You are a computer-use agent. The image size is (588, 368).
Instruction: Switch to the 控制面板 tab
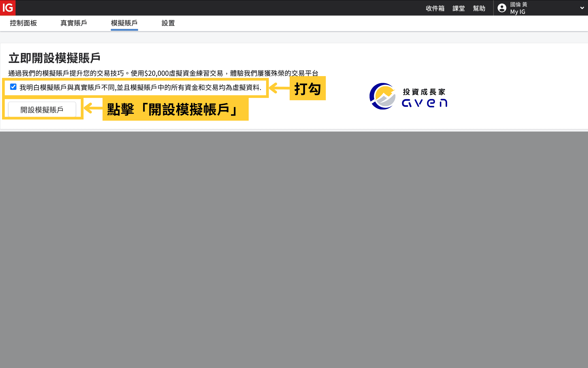[x=23, y=23]
